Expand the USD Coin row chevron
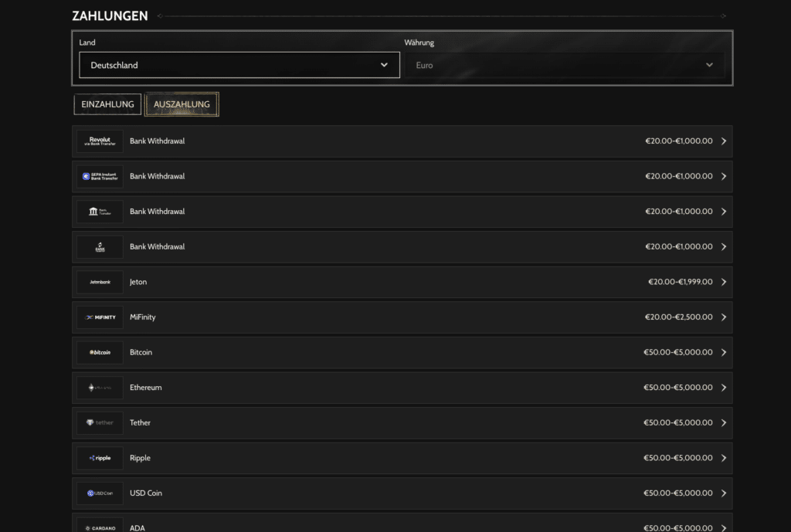Screen dimensions: 791x532 [x=723, y=493]
